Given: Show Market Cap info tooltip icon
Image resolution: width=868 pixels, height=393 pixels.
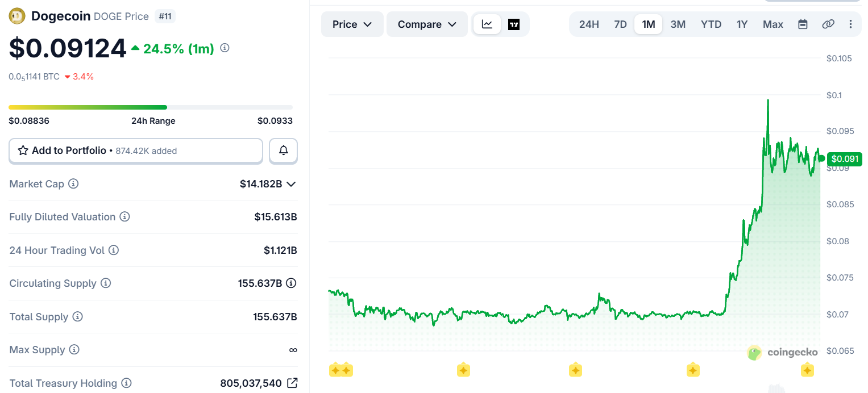Looking at the screenshot, I should (x=73, y=184).
